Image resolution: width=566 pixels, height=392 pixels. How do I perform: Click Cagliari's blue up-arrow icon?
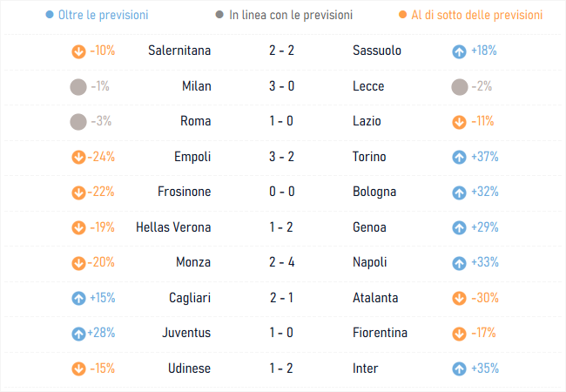(x=78, y=299)
